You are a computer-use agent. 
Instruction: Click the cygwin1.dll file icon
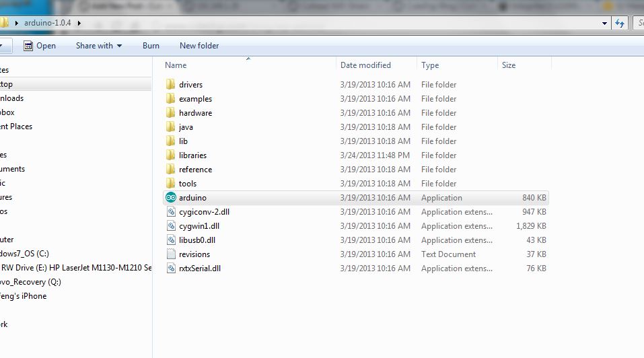pyautogui.click(x=171, y=226)
